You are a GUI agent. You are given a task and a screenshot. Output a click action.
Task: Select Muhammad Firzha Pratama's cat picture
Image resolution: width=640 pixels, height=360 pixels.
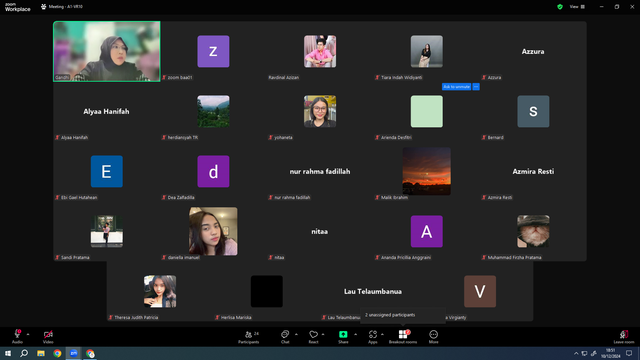coord(533,231)
